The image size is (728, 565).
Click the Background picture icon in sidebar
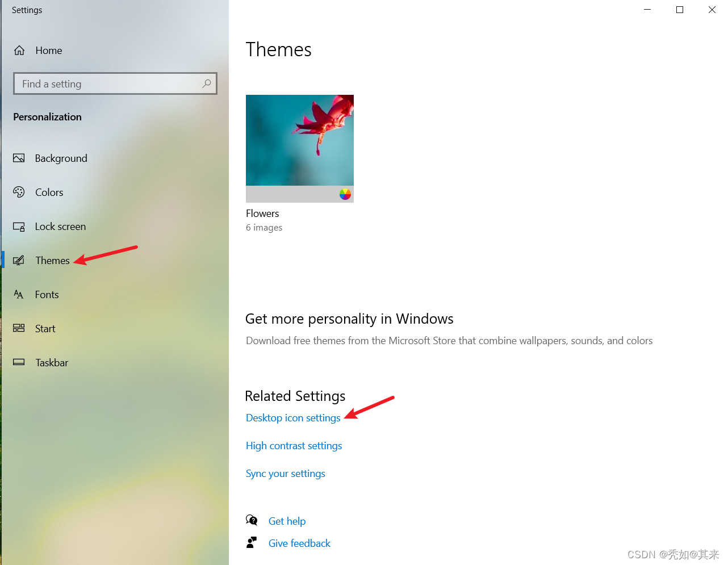[x=19, y=158]
